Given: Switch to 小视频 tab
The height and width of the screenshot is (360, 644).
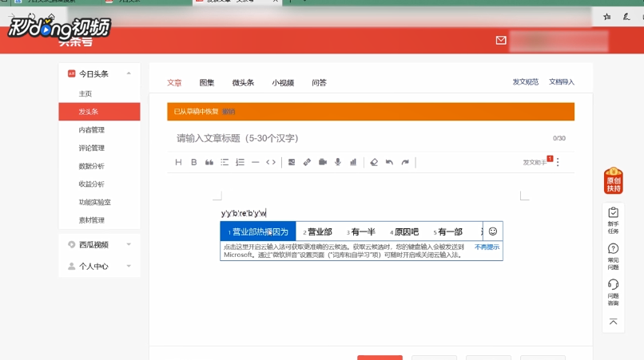Looking at the screenshot, I should pyautogui.click(x=283, y=82).
